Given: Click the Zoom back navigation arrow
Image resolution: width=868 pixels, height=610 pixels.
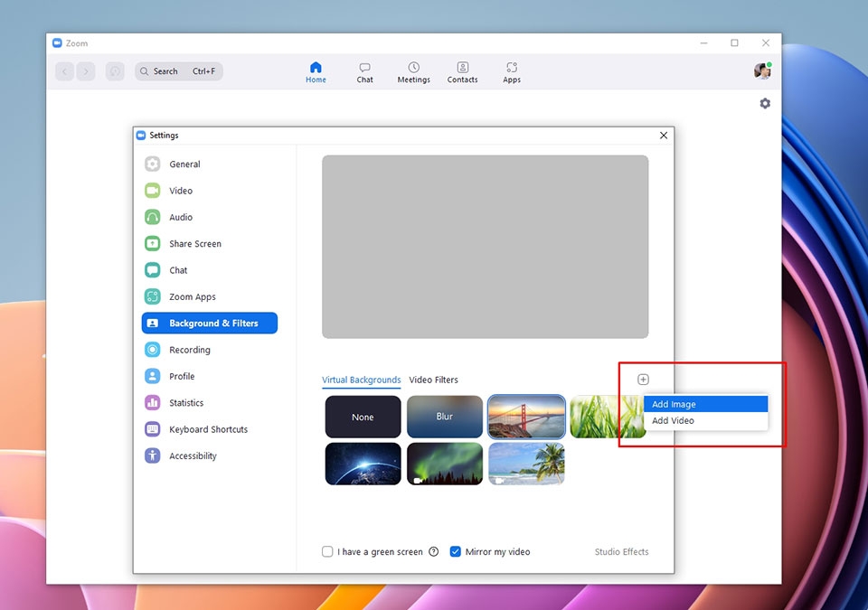Looking at the screenshot, I should click(x=65, y=71).
